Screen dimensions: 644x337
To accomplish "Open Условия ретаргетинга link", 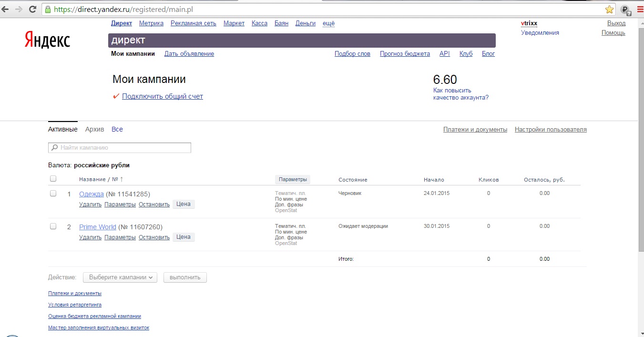I will [x=75, y=305].
